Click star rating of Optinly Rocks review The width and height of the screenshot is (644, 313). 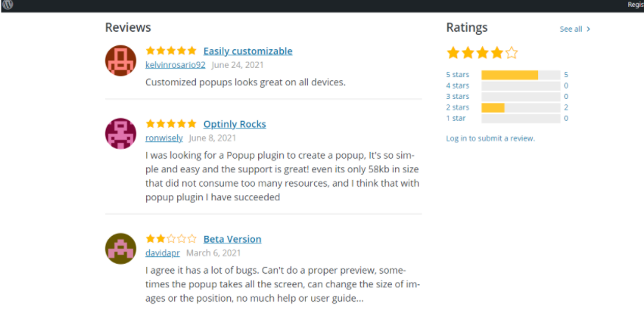click(x=171, y=124)
